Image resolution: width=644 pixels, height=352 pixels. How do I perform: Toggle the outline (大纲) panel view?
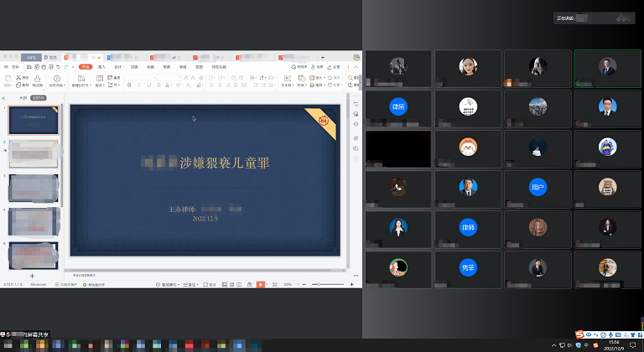click(x=23, y=98)
